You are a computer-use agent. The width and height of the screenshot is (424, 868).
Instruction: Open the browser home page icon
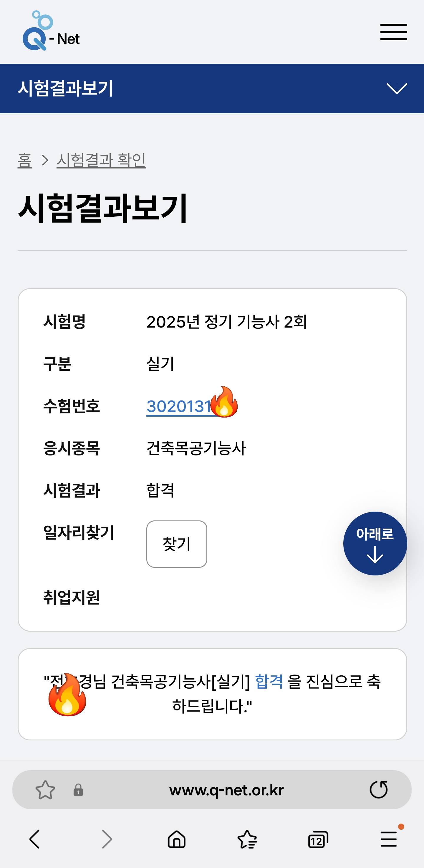(x=177, y=839)
